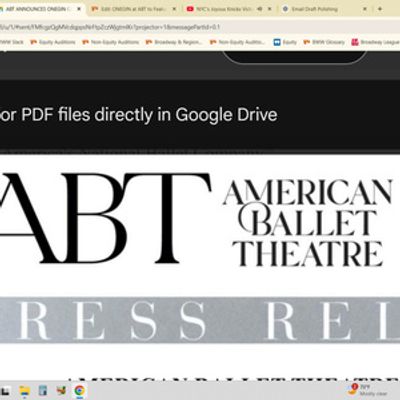Viewport: 400px width, 400px height.
Task: Click the Press Release gray banner
Action: (200, 320)
